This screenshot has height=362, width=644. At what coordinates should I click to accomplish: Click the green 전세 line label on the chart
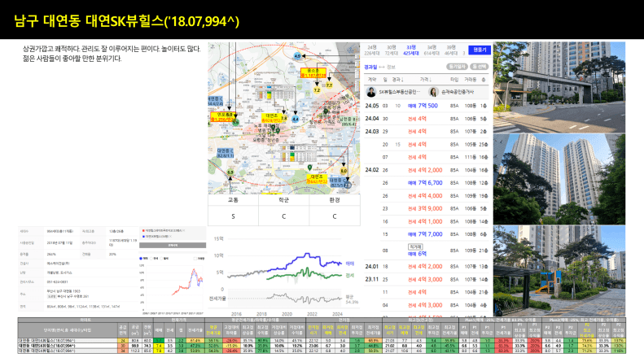349,276
